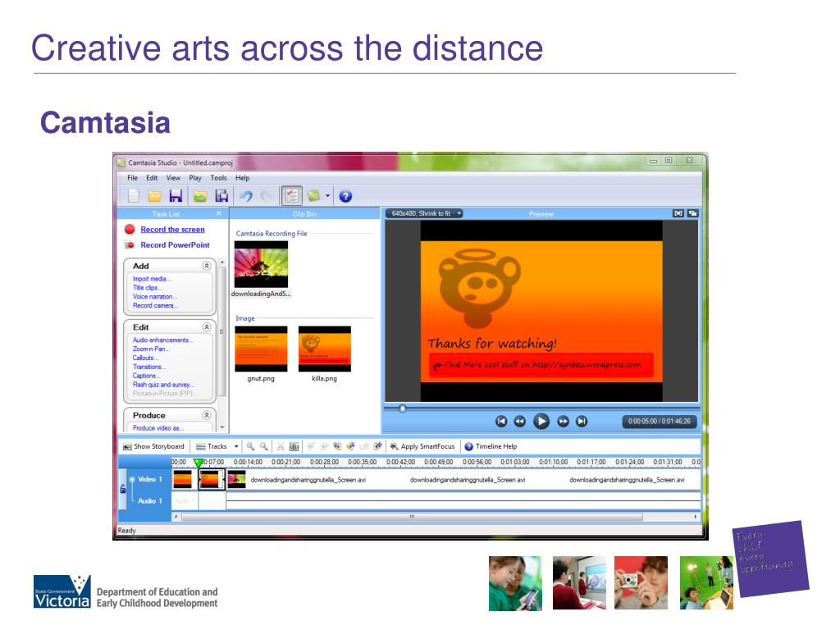Collapse the Produce section chevron
The height and width of the screenshot is (630, 840).
click(x=207, y=415)
